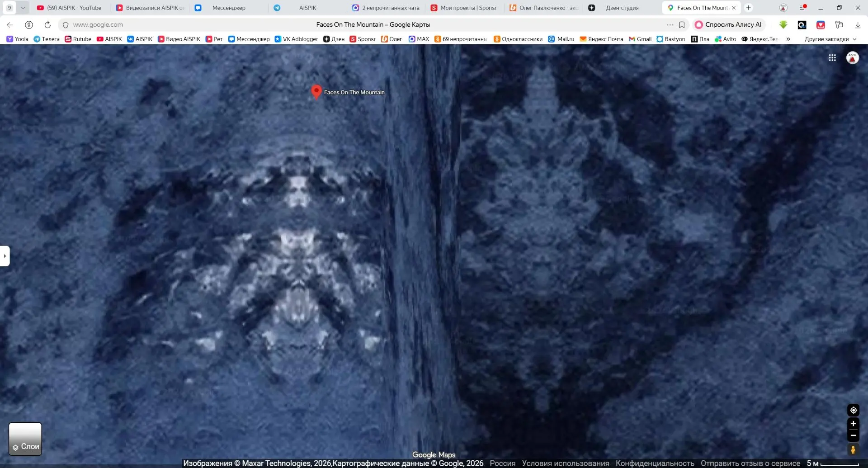868x468 pixels.
Task: Open the browser downloads icon
Action: [858, 25]
